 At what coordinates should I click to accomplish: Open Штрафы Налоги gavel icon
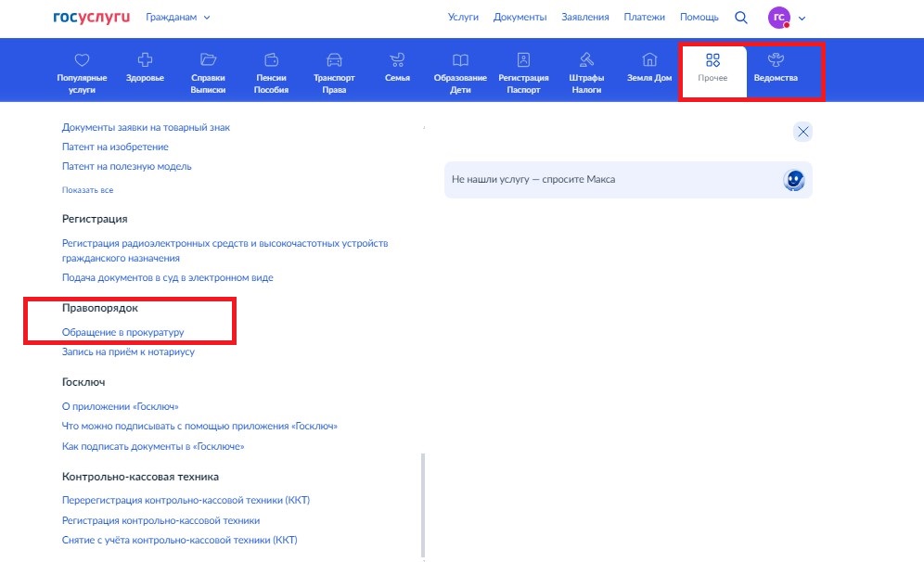586,59
